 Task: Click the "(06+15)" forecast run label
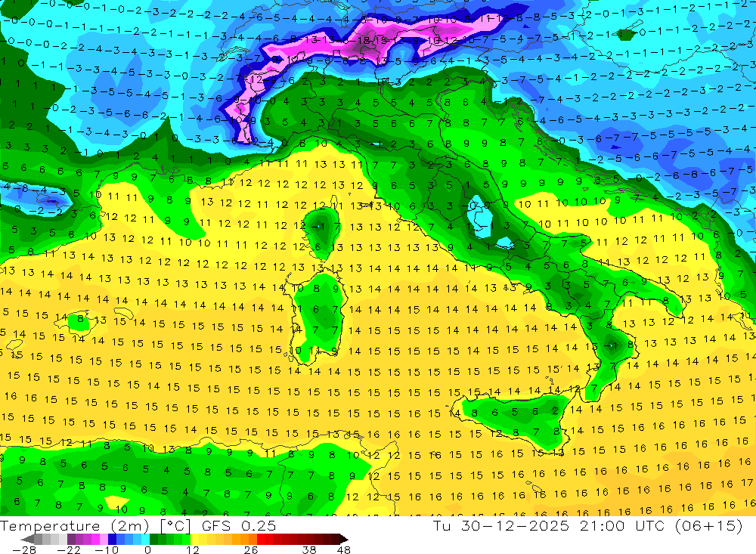click(709, 525)
